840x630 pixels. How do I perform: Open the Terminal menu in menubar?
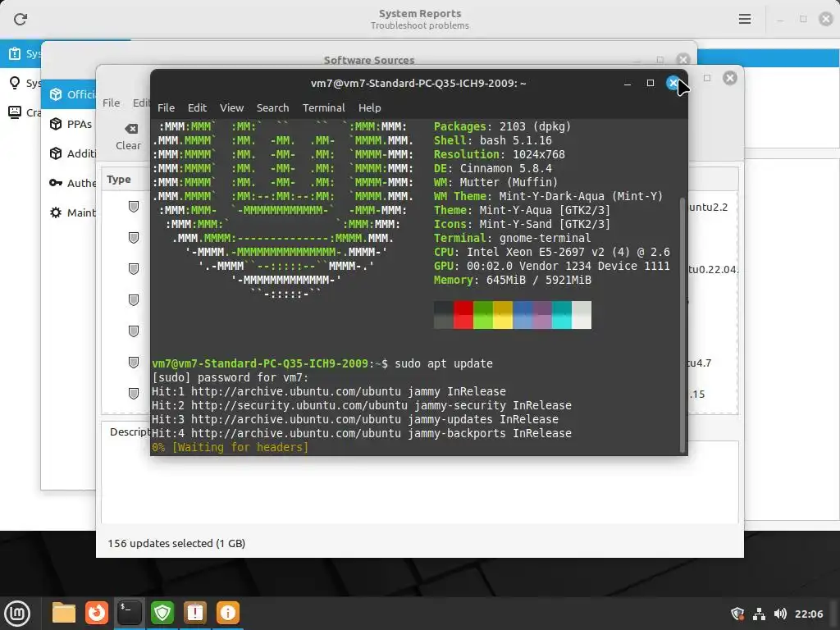(x=323, y=107)
